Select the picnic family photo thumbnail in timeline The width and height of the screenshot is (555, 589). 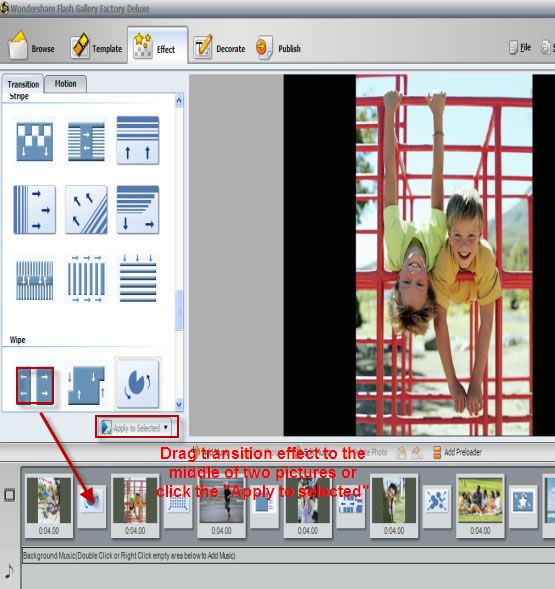[480, 500]
